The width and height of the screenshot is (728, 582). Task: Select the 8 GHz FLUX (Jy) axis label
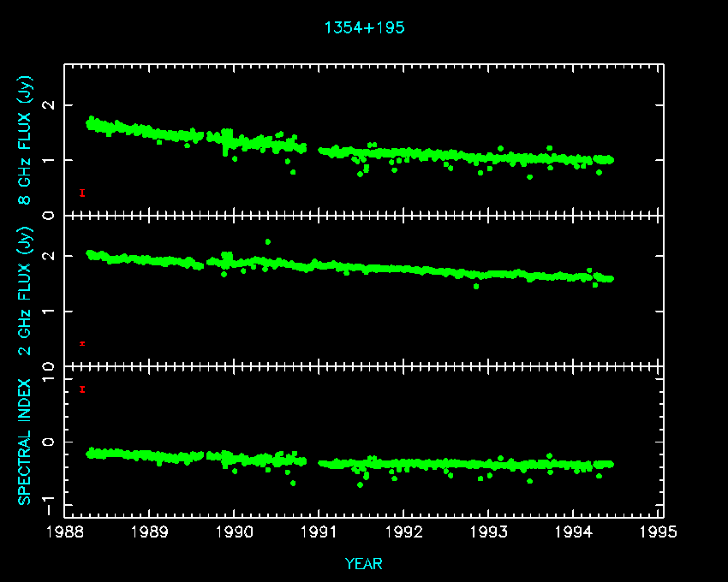[x=25, y=140]
